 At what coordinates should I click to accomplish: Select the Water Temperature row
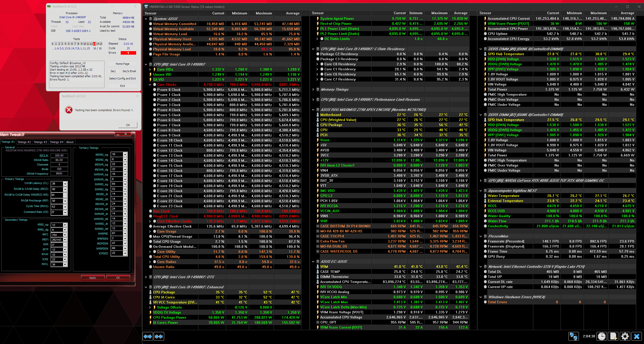point(556,196)
